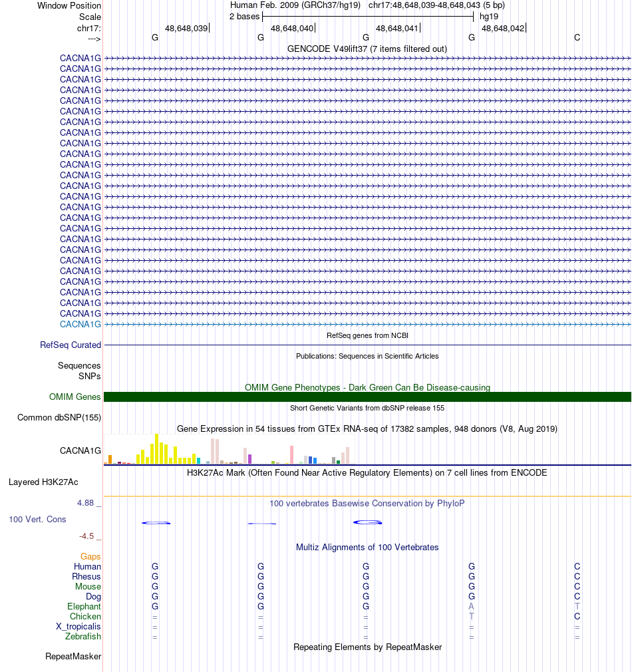
Task: Click the Window Position track label
Action: [69, 5]
